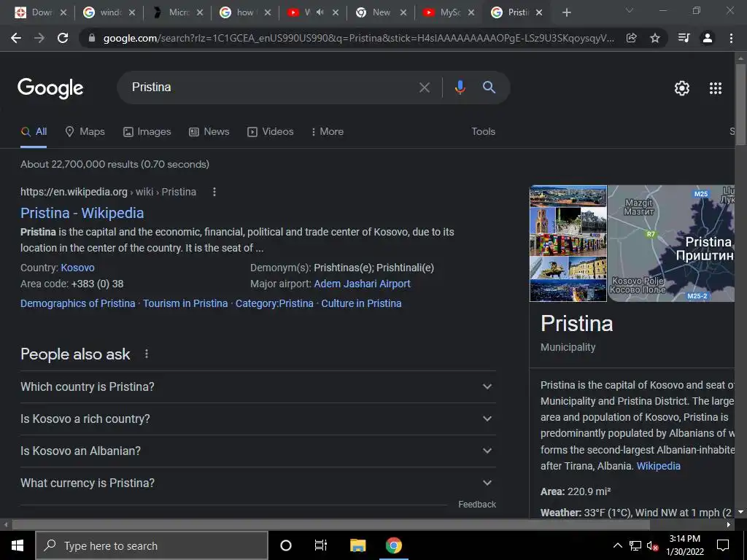Go to the Google logo homepage

pyautogui.click(x=50, y=88)
